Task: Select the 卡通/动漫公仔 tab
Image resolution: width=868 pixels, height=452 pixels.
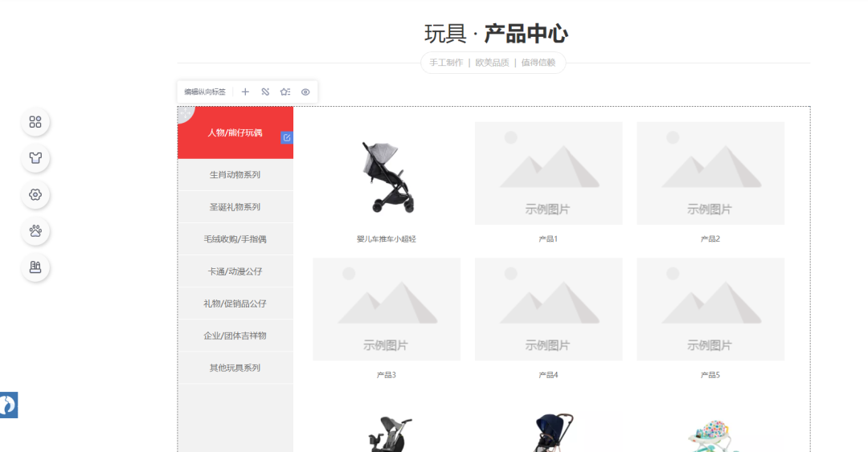Action: coord(235,271)
